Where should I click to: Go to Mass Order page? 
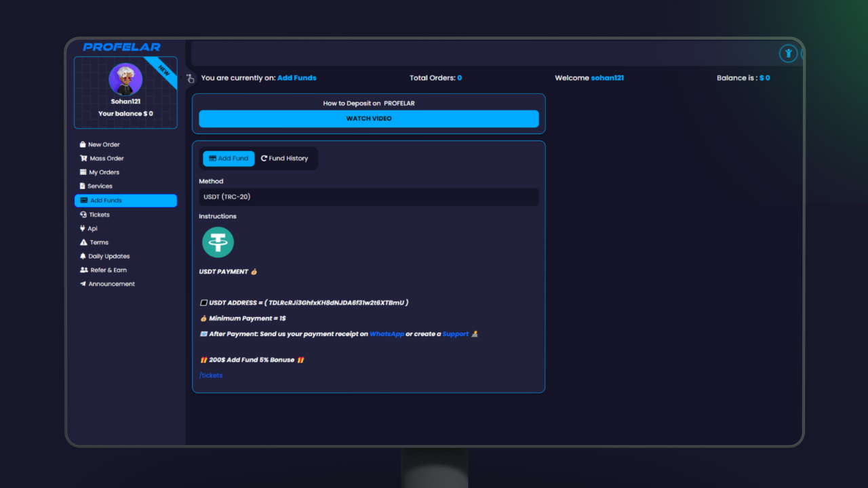point(106,159)
